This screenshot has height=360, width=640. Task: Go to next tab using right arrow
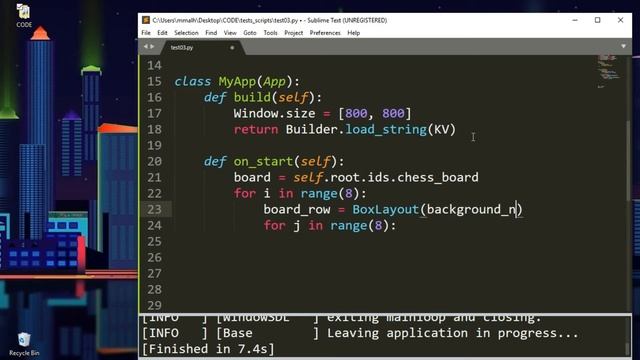click(x=152, y=47)
